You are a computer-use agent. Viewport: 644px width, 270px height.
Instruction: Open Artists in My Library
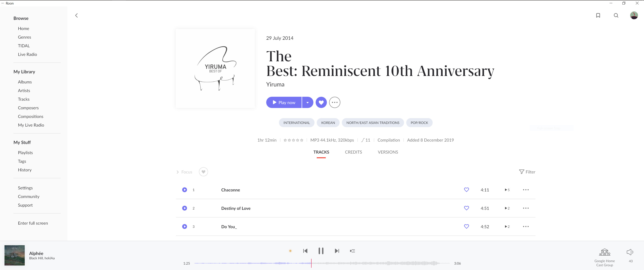[24, 91]
